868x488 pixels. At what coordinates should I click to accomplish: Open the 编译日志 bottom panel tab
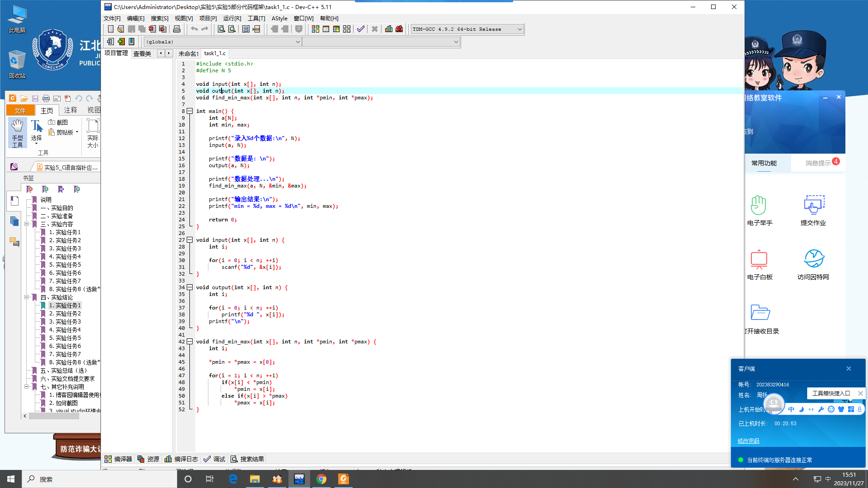click(181, 459)
